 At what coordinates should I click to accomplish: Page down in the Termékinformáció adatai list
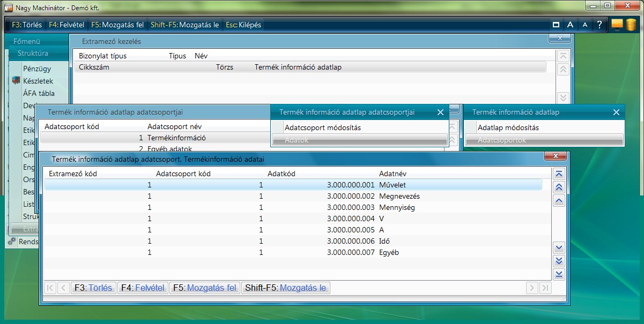point(559,261)
